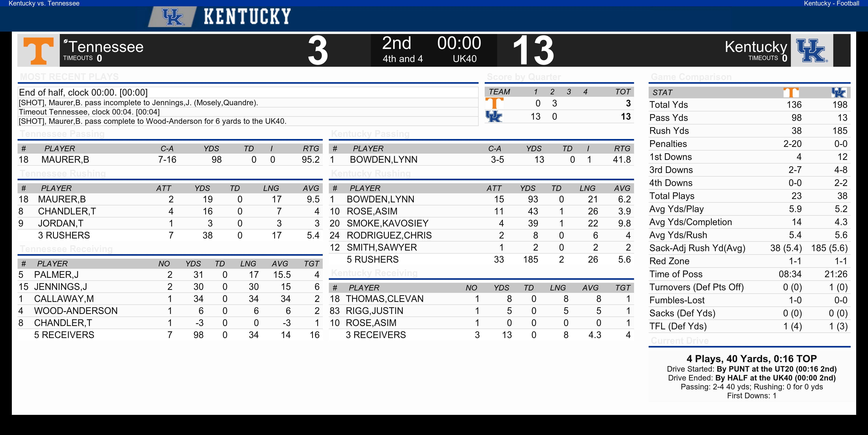Image resolution: width=868 pixels, height=435 pixels.
Task: Click the Kentucky UK logo in scoreboard
Action: 812,51
